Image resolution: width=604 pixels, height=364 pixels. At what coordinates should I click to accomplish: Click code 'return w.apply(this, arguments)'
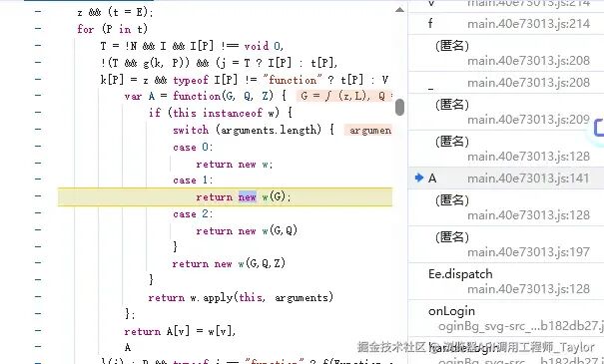point(241,297)
